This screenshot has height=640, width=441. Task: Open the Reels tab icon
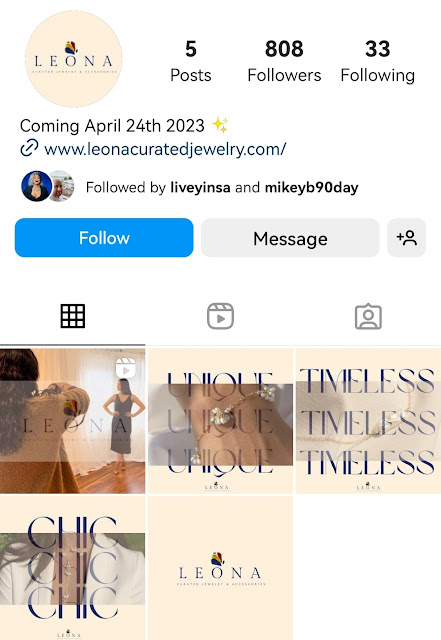(x=220, y=316)
